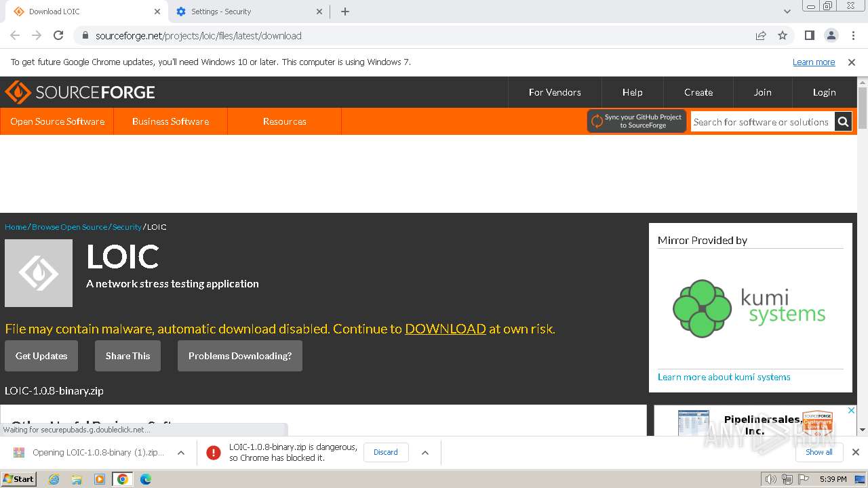Launch Internet Explorer from taskbar
The image size is (868, 488).
pyautogui.click(x=54, y=479)
